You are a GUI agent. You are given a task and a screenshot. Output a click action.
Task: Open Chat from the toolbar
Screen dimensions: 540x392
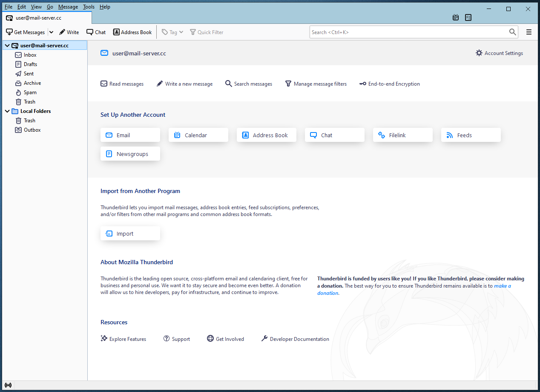pyautogui.click(x=96, y=32)
